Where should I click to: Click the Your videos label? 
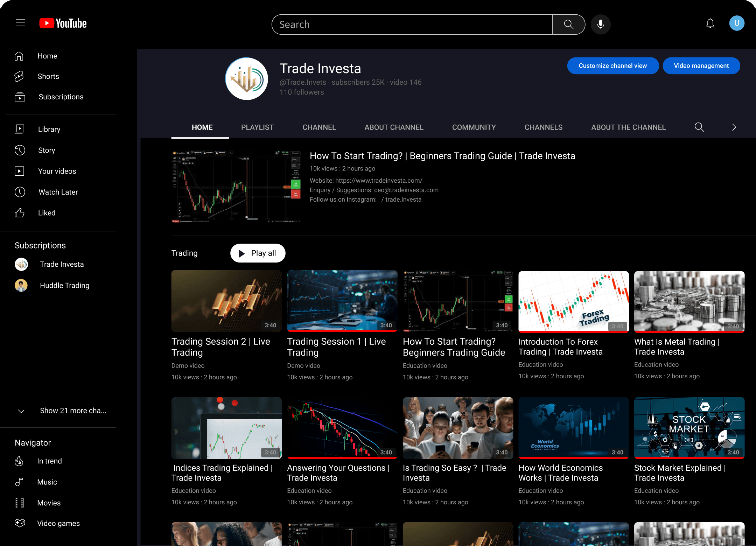click(57, 171)
